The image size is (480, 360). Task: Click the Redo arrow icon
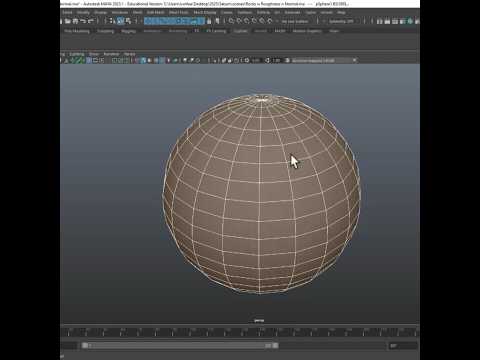(x=90, y=21)
